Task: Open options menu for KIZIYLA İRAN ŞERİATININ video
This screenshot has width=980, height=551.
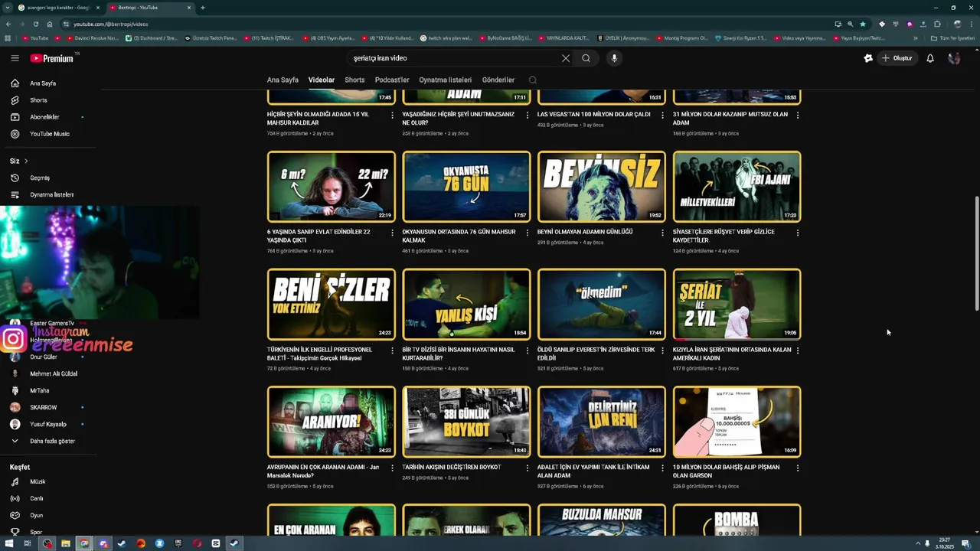Action: [x=798, y=350]
